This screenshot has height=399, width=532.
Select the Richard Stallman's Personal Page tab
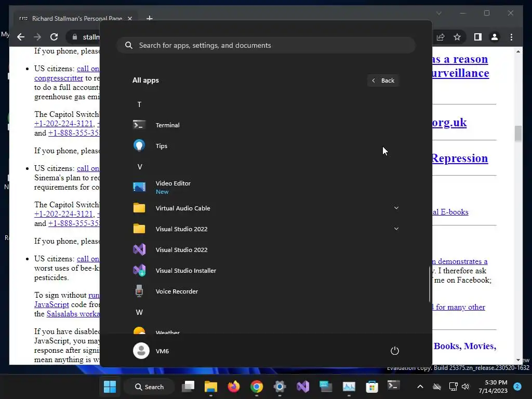(x=76, y=18)
